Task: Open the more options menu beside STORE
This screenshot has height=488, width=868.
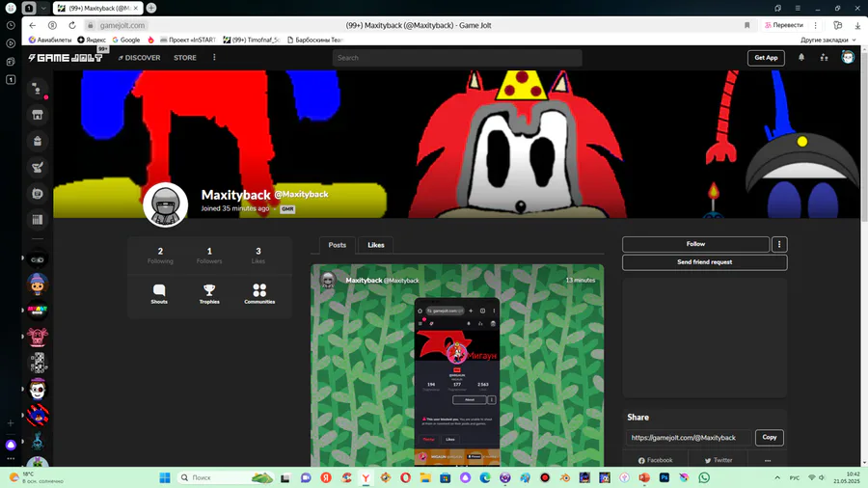Action: click(214, 57)
